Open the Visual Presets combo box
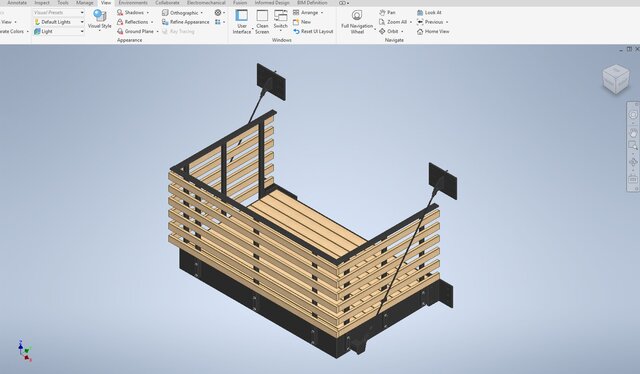This screenshot has width=640, height=374. point(59,12)
